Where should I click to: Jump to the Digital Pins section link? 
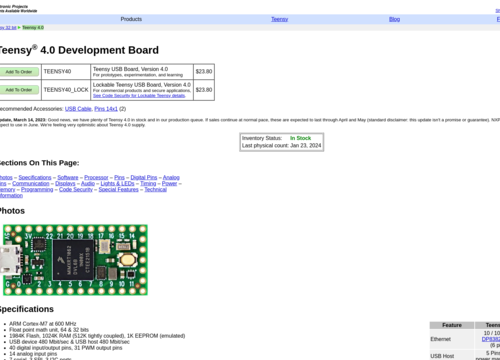click(x=144, y=178)
